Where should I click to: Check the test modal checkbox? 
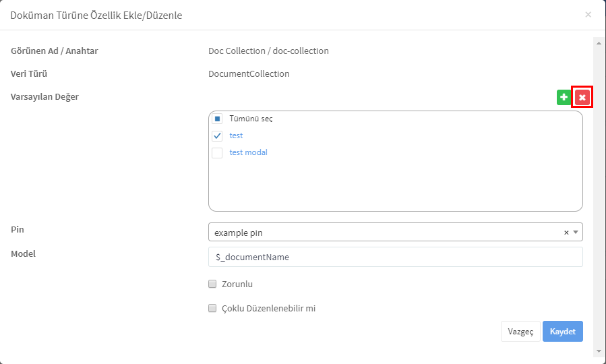click(x=217, y=152)
